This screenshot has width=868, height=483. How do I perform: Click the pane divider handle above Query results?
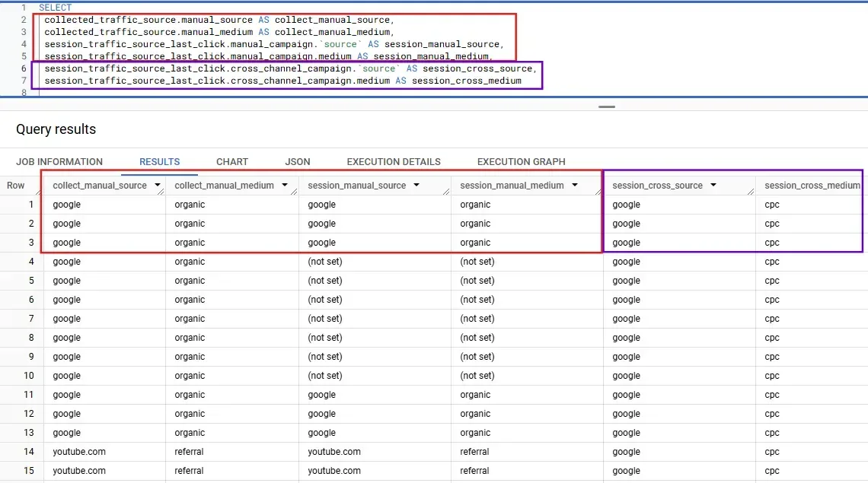[x=606, y=107]
